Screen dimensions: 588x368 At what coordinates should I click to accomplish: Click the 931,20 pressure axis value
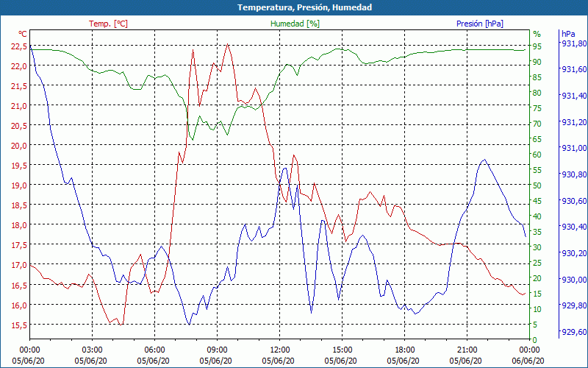pyautogui.click(x=574, y=122)
